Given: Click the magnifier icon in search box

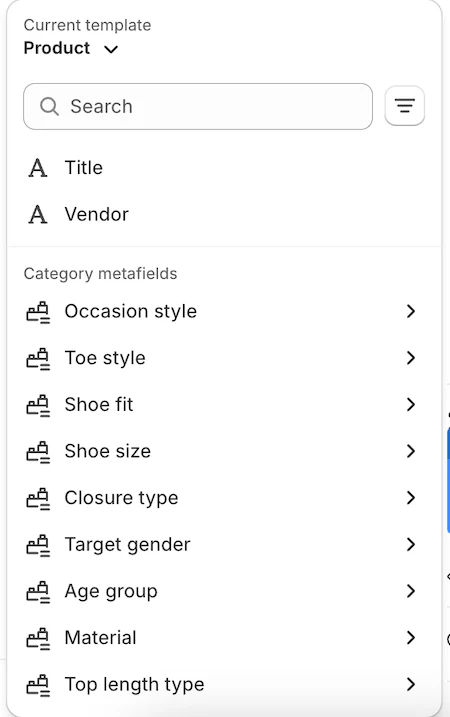Looking at the screenshot, I should [49, 106].
